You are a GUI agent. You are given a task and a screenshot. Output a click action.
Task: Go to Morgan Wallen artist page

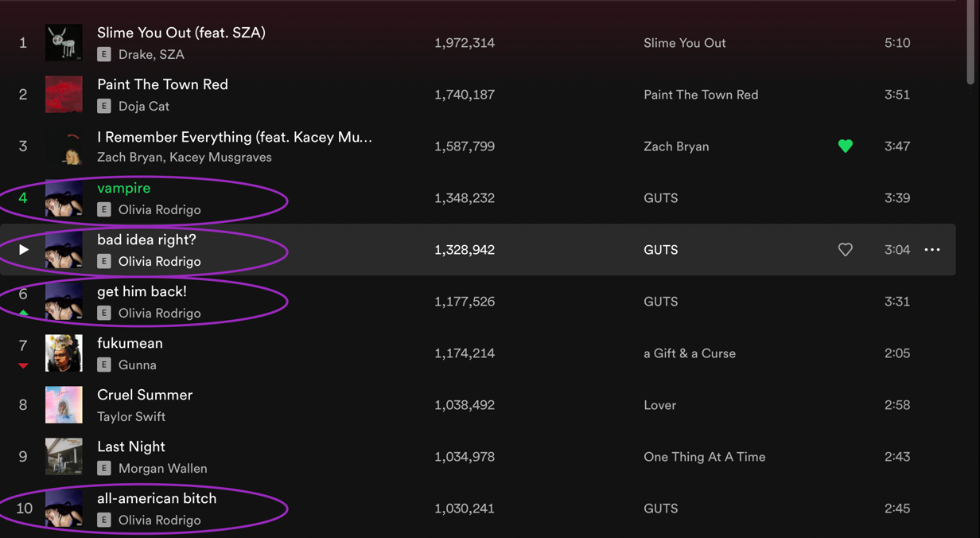tap(162, 469)
